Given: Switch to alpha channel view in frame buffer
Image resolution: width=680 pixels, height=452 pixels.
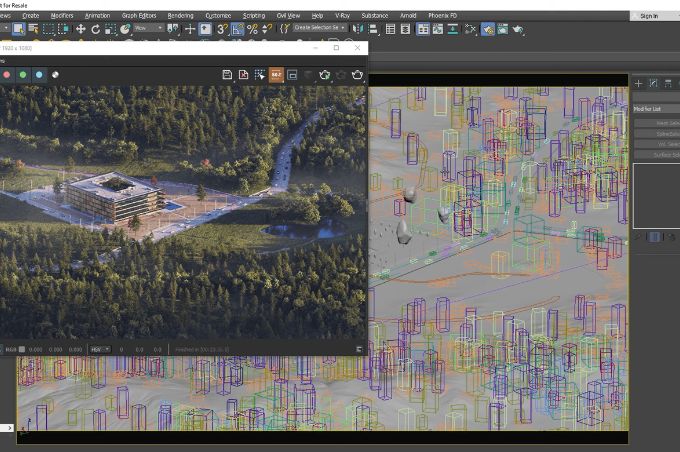Looking at the screenshot, I should (x=55, y=75).
